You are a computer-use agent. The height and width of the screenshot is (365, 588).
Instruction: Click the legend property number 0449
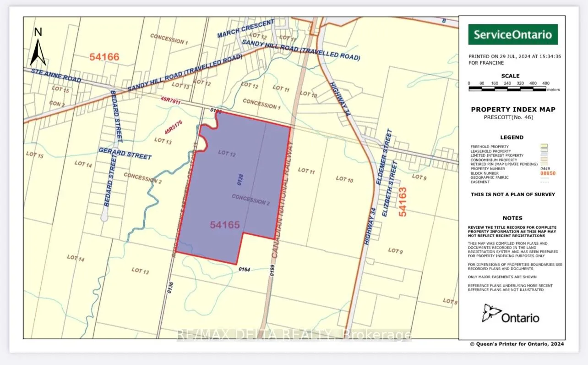pyautogui.click(x=544, y=168)
